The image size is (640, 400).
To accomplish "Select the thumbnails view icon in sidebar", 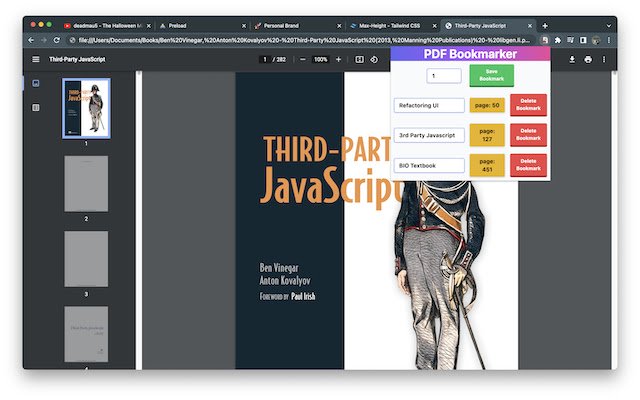I will [x=36, y=83].
